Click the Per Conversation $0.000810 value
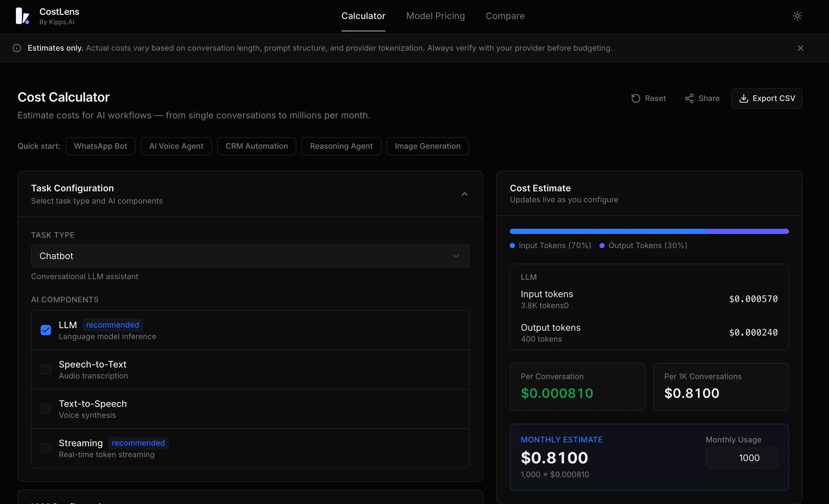Screen dimensions: 829x504 557,393
